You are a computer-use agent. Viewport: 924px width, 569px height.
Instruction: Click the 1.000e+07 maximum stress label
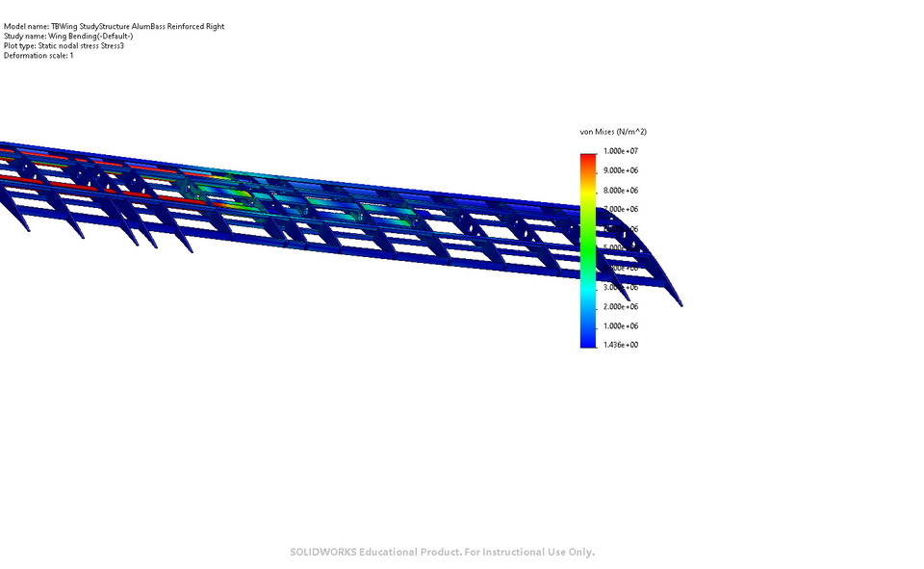coord(619,150)
